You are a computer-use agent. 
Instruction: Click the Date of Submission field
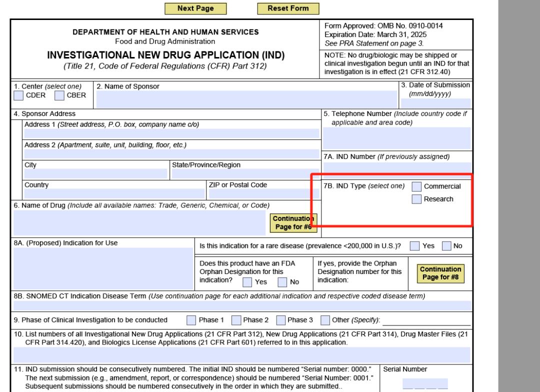tap(435, 103)
